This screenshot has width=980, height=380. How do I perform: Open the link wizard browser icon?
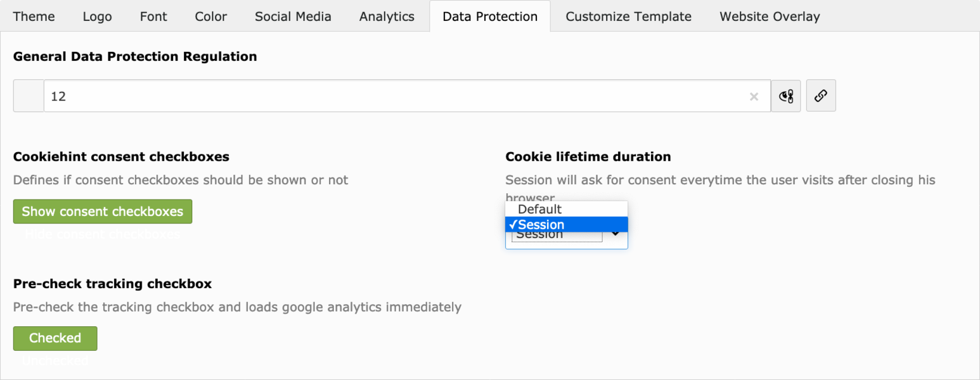click(x=786, y=96)
